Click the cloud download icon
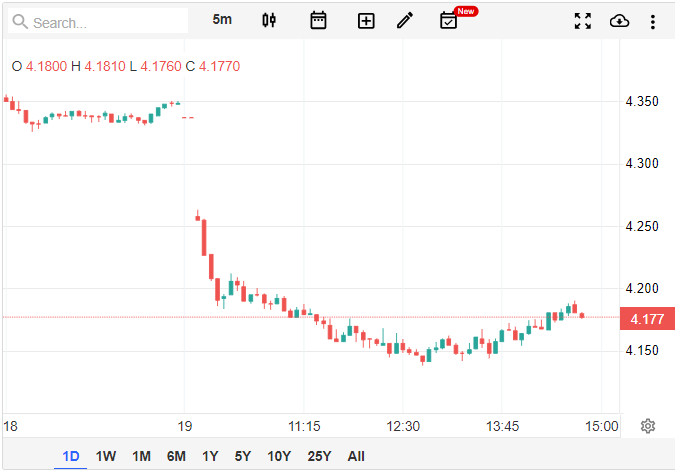 point(619,20)
